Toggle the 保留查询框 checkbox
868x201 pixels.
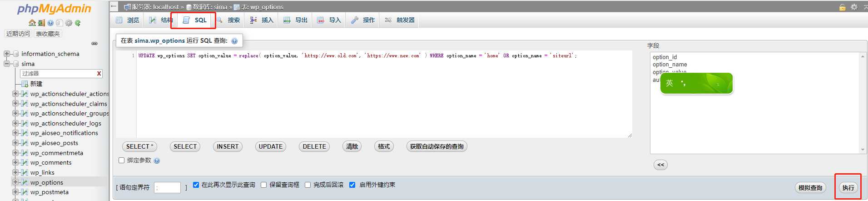point(263,185)
